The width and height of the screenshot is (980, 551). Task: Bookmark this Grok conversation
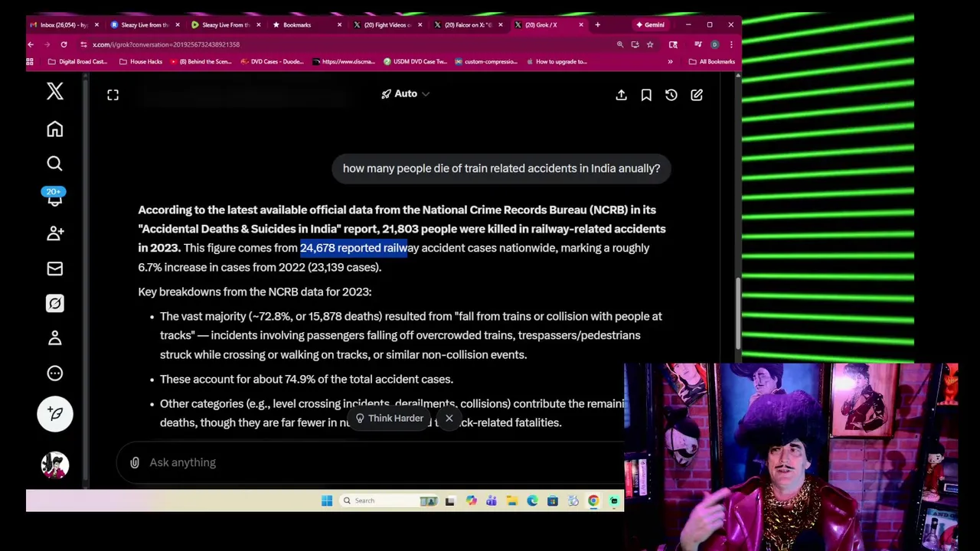(646, 95)
